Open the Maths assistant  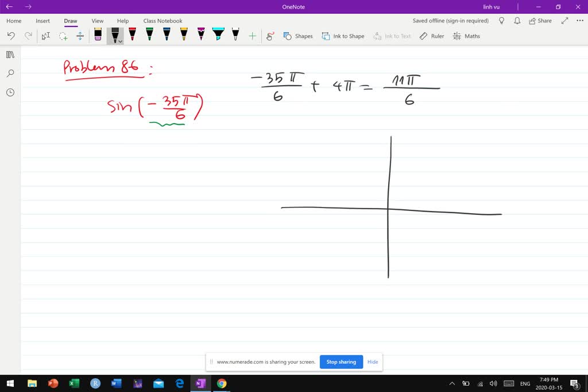[466, 36]
